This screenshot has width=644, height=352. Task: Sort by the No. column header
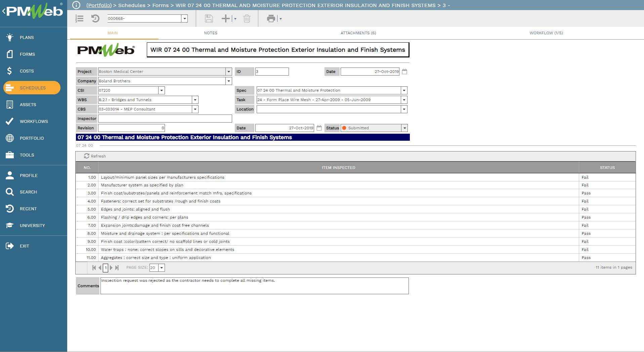point(87,168)
